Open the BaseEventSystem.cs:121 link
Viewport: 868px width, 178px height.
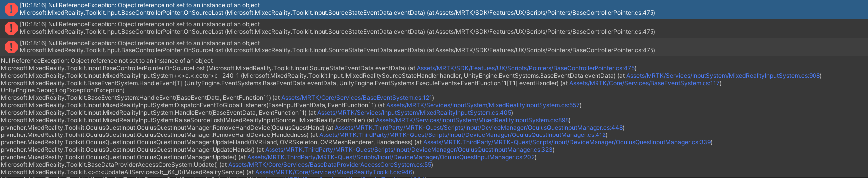(356, 98)
